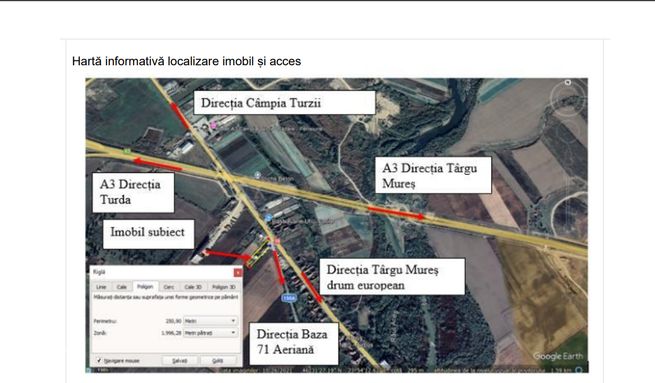Click the Salvați button
655x383 pixels.
(x=179, y=360)
